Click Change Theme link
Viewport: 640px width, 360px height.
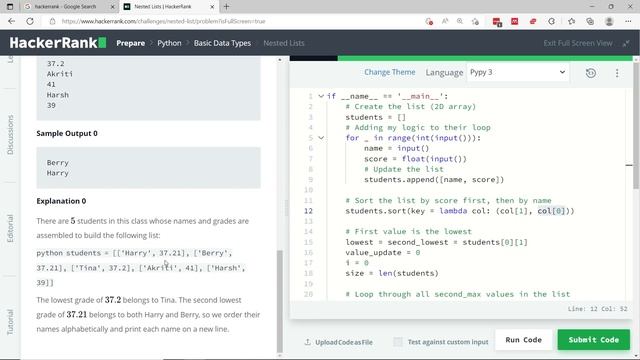(x=390, y=72)
